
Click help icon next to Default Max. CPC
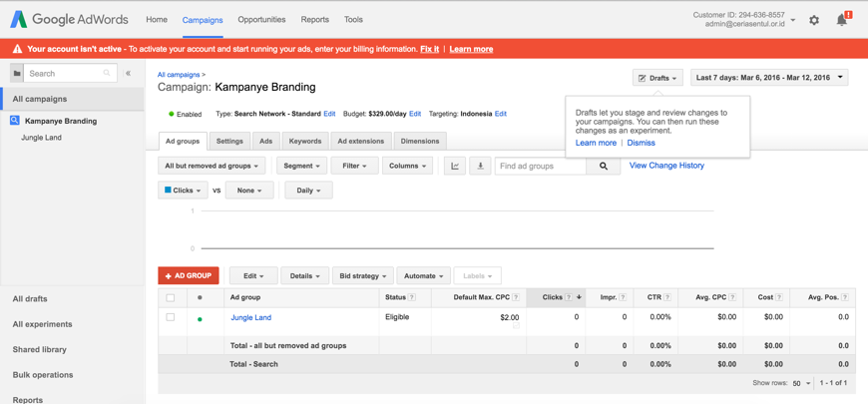(x=516, y=297)
